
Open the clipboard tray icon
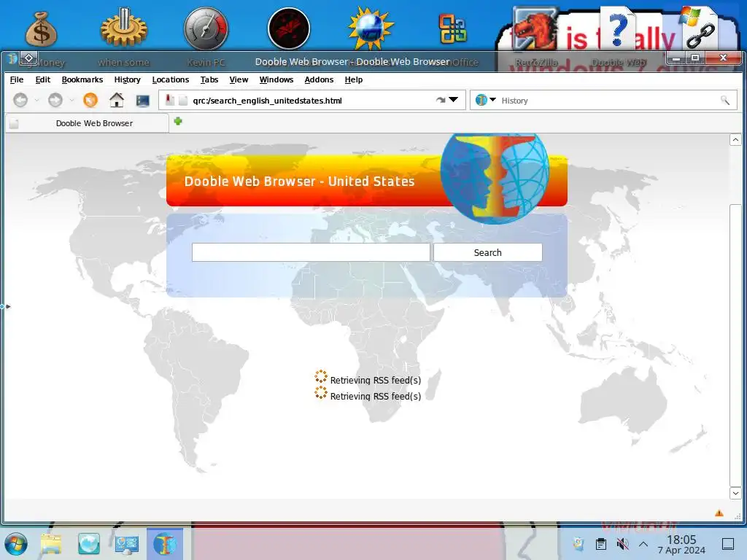(601, 544)
